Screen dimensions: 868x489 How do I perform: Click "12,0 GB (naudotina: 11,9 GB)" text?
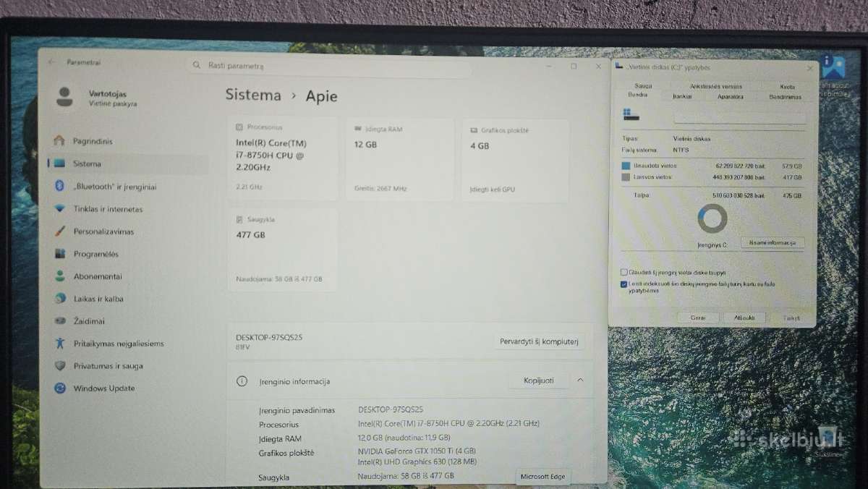click(404, 438)
